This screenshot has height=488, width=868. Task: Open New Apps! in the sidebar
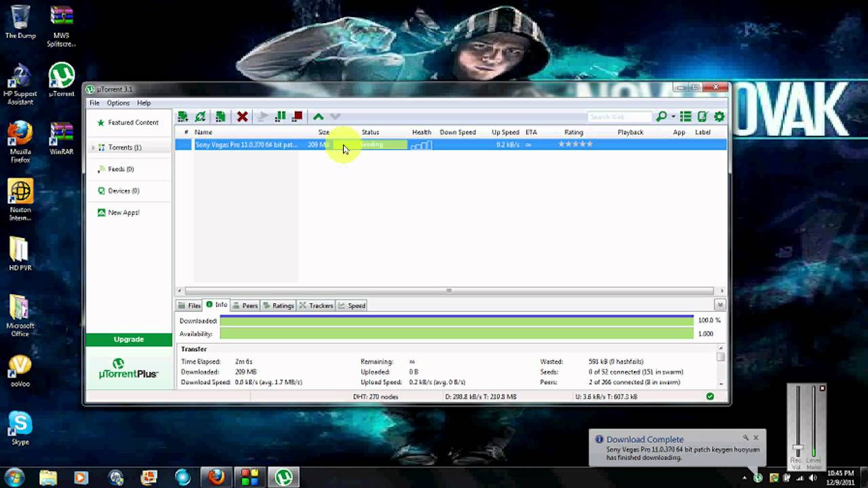[x=123, y=212]
